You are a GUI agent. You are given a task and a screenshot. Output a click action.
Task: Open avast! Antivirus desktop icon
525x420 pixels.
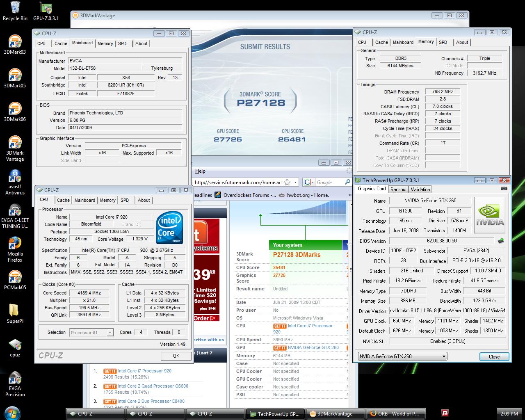point(15,182)
